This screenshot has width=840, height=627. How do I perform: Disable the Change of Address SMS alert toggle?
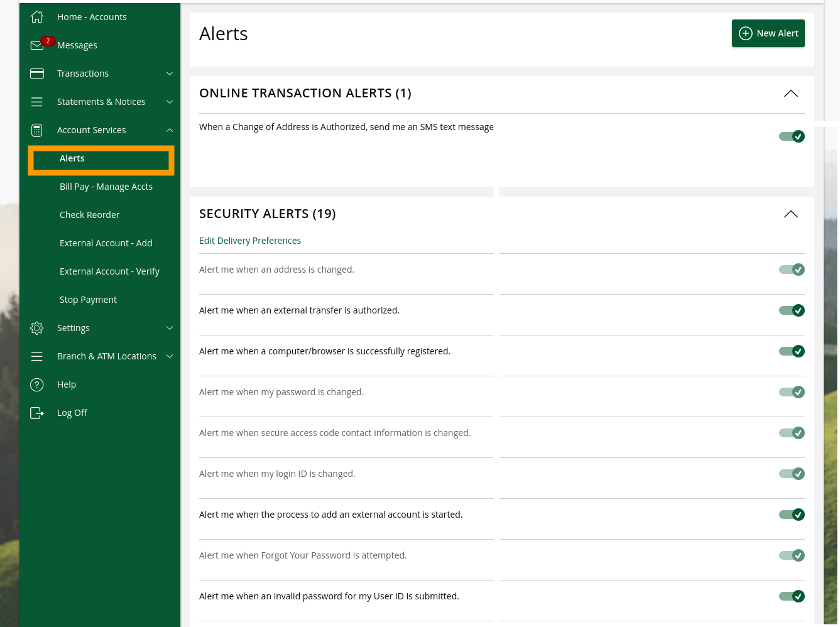792,136
